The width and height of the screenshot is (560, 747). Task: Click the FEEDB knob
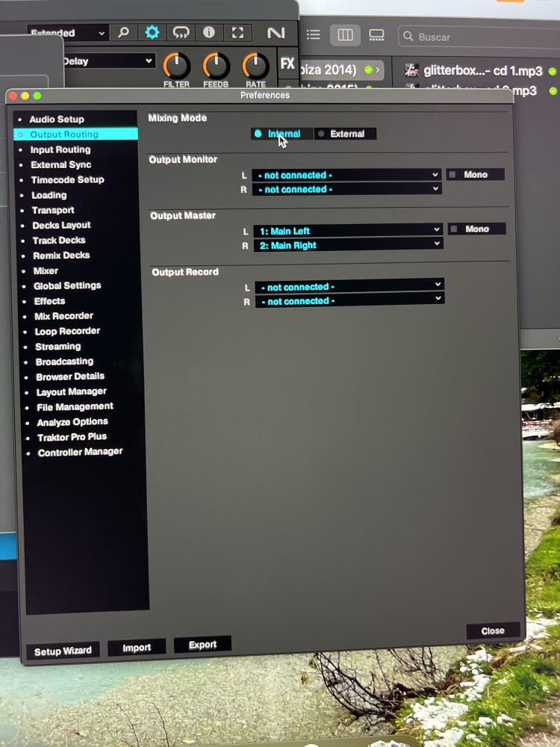pos(216,66)
